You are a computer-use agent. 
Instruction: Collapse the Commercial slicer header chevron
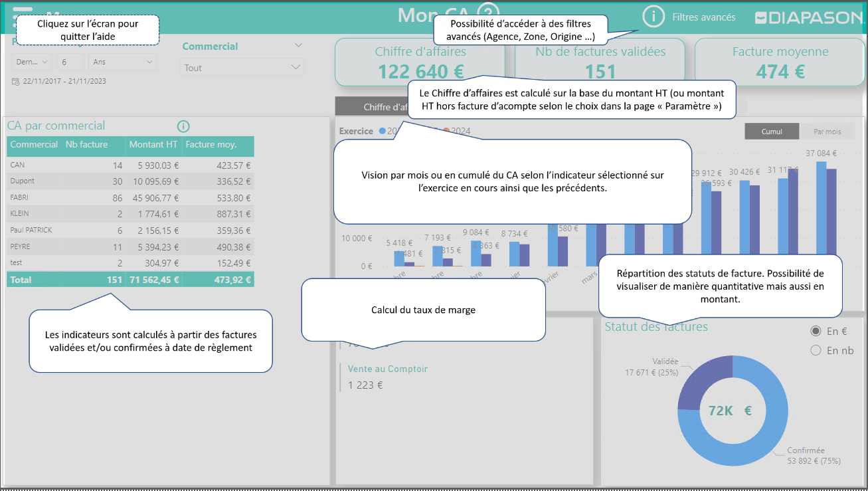(x=298, y=46)
